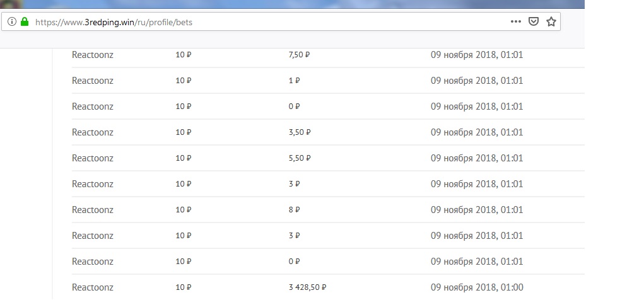The width and height of the screenshot is (644, 300).
Task: Click the green padlock security icon
Action: [x=25, y=21]
